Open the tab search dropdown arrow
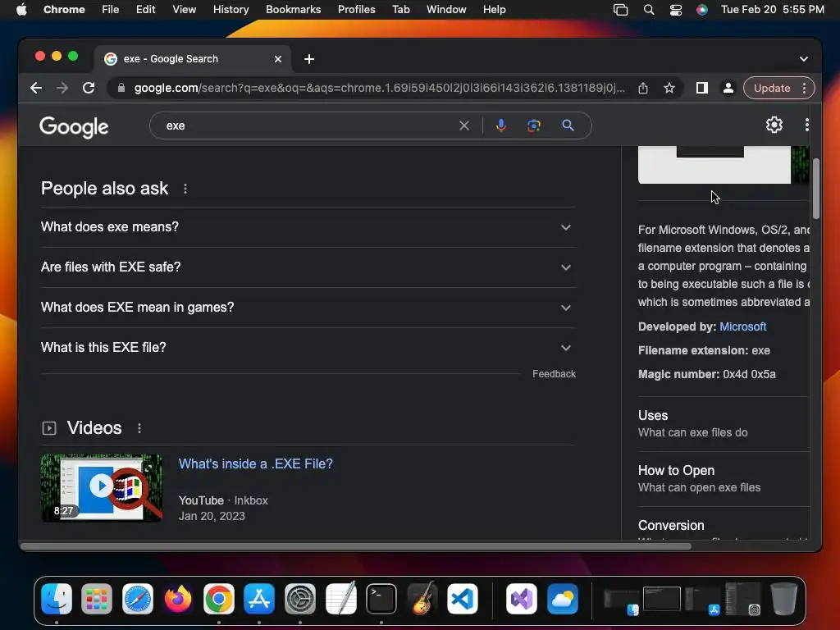This screenshot has height=630, width=840. point(804,59)
